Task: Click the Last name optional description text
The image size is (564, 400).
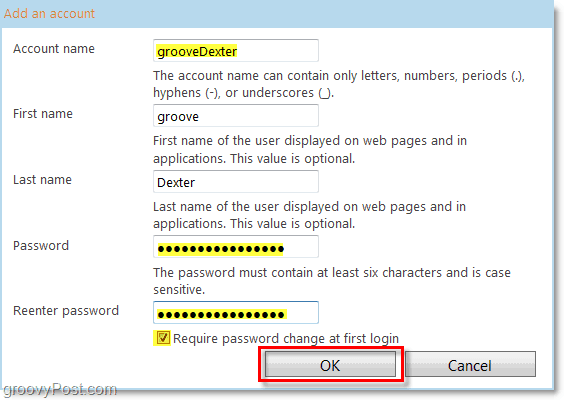Action: click(310, 215)
